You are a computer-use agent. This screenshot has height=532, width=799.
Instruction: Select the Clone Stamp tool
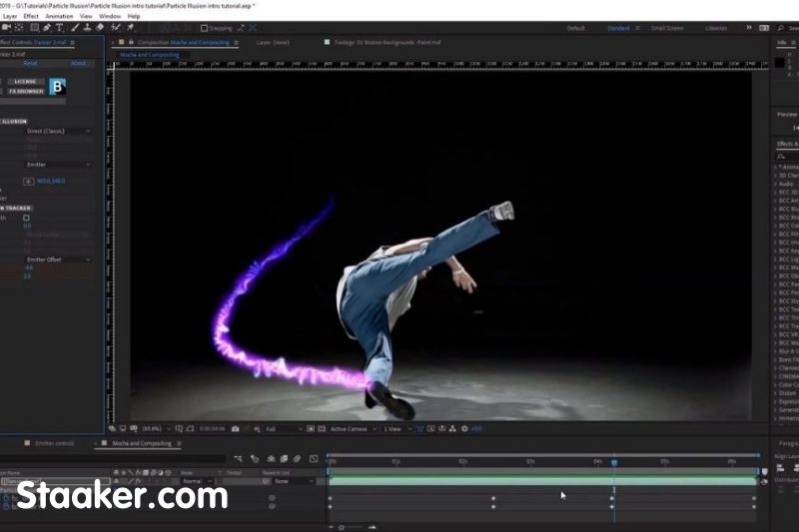coord(87,28)
